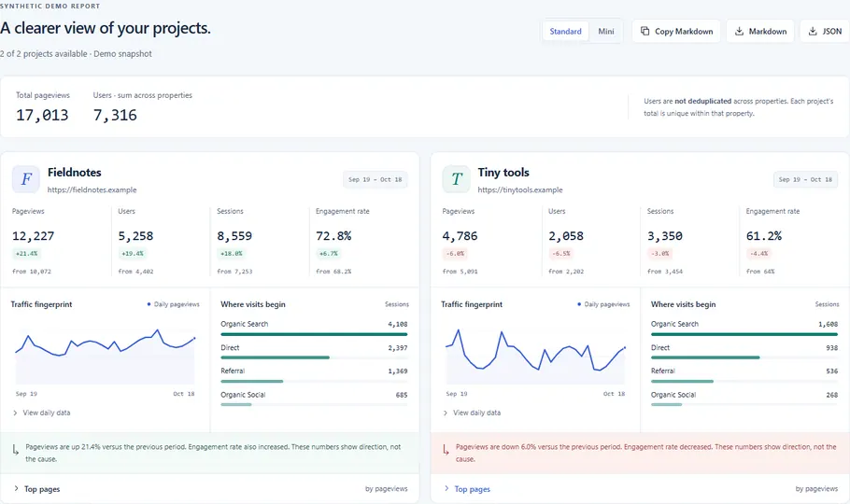Click Fieldnotes engagement rate 72.8%
This screenshot has width=850, height=504.
333,236
